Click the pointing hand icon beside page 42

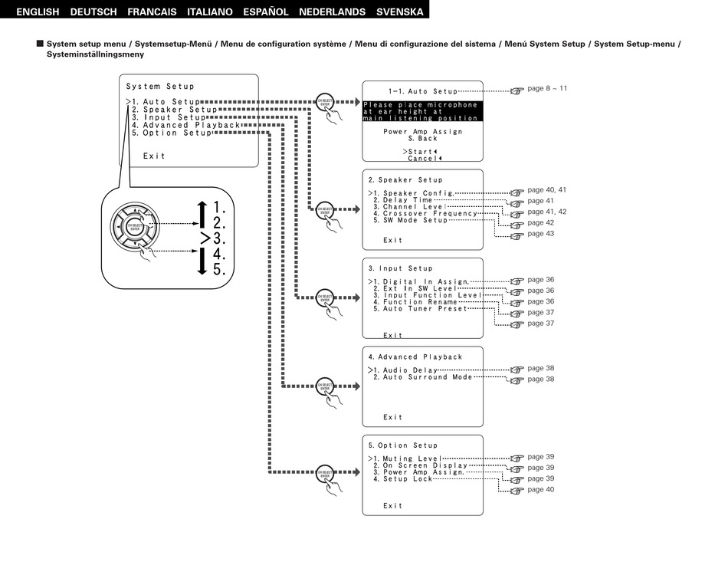pos(516,225)
